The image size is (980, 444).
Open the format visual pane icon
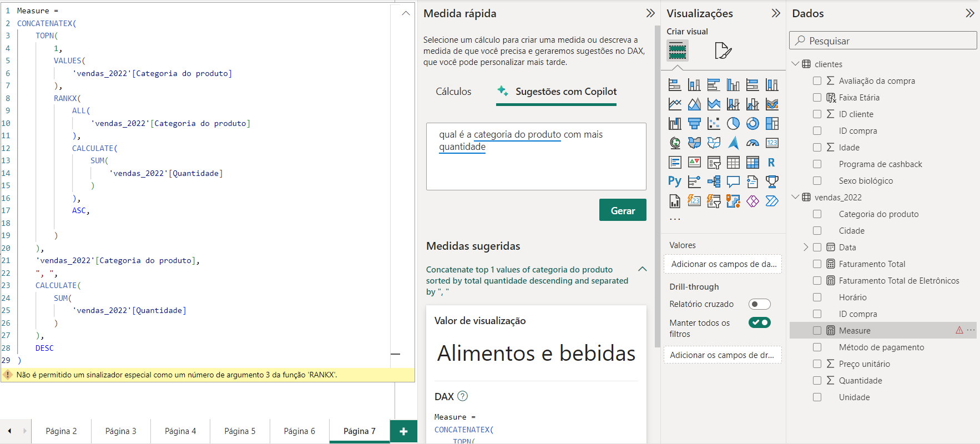coord(723,51)
